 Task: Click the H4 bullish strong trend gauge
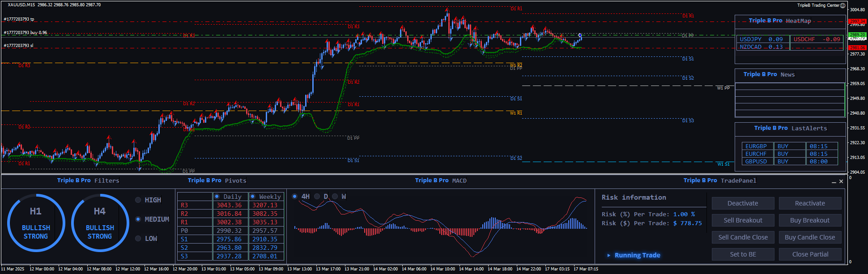click(100, 223)
